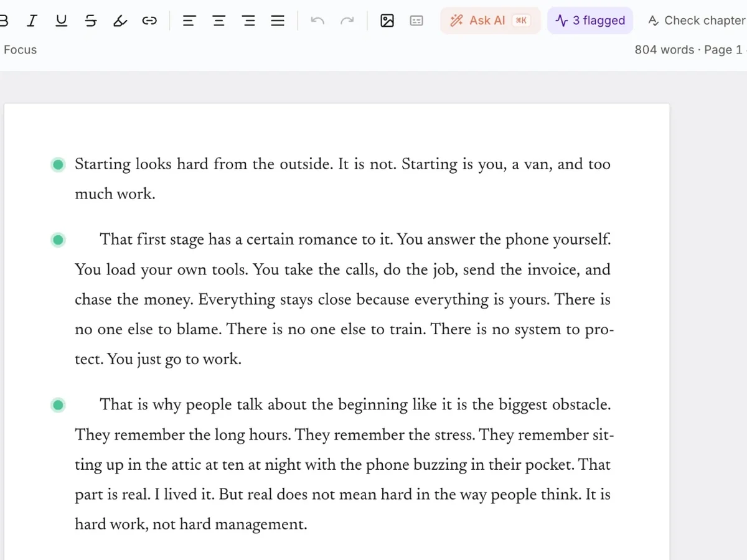Click the card icon beside the image icon
This screenshot has height=560, width=747.
[x=416, y=21]
